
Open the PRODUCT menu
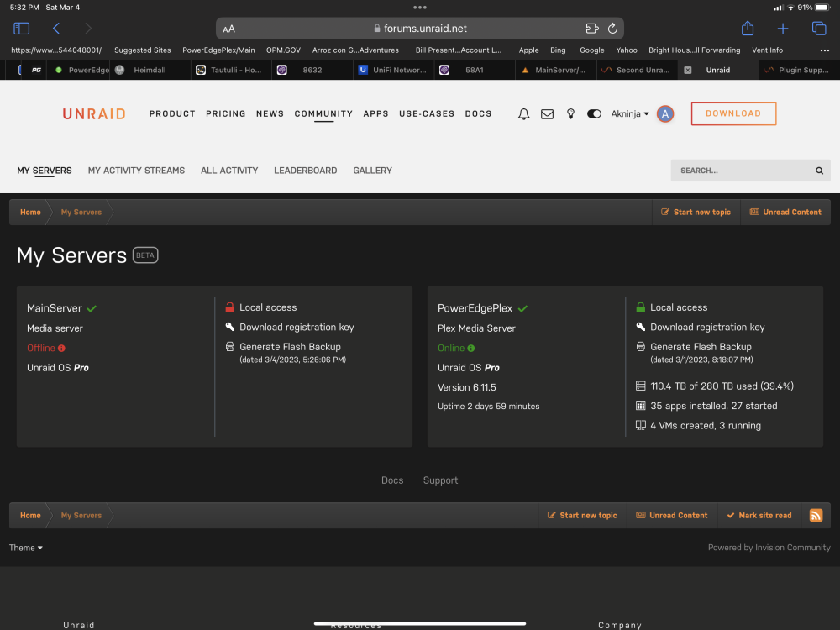pyautogui.click(x=172, y=113)
